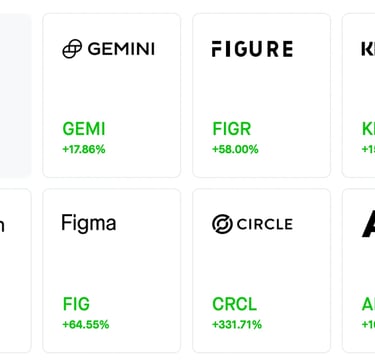Open the FIGR ticker link
This screenshot has height=361, width=375.
click(232, 129)
